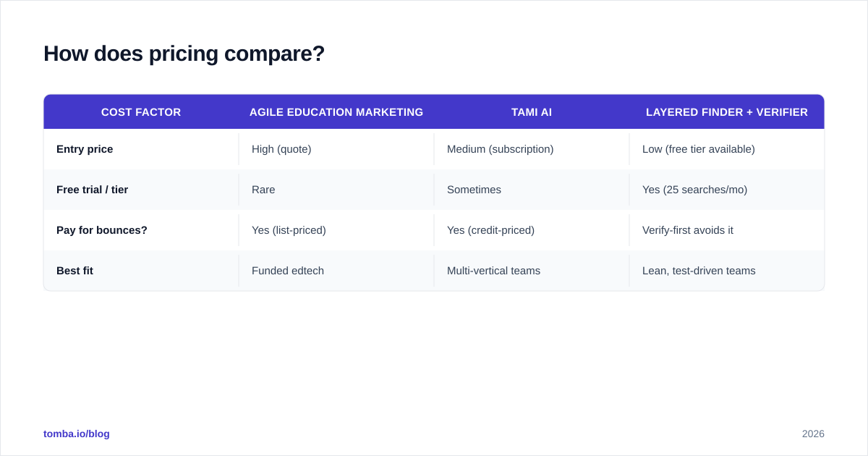Select the 'Entry price' row label
Screen dimensions: 868x456
(85, 149)
